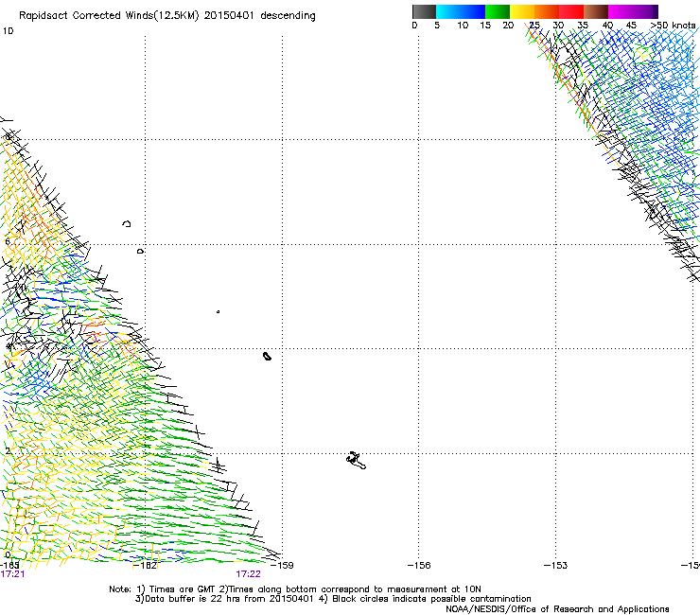Select the cyan legend color segment
The width and height of the screenshot is (700, 615).
[x=448, y=11]
